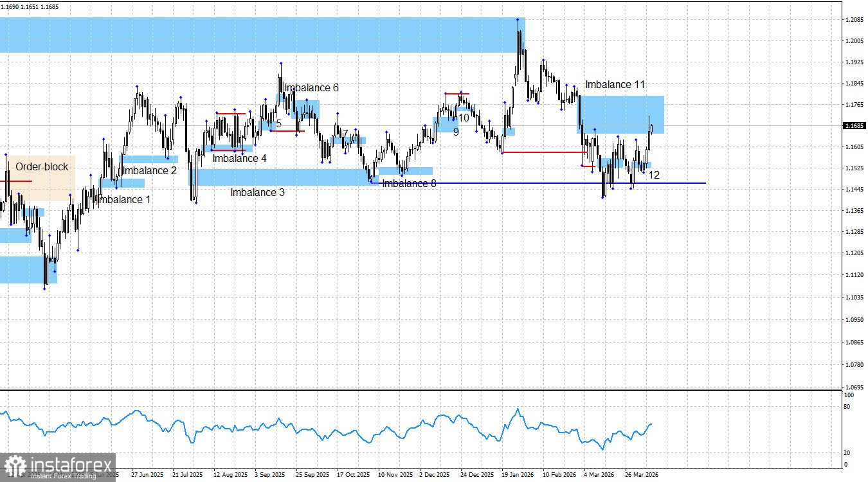Click the current price tag 1.1685
The height and width of the screenshot is (482, 868).
(x=854, y=127)
